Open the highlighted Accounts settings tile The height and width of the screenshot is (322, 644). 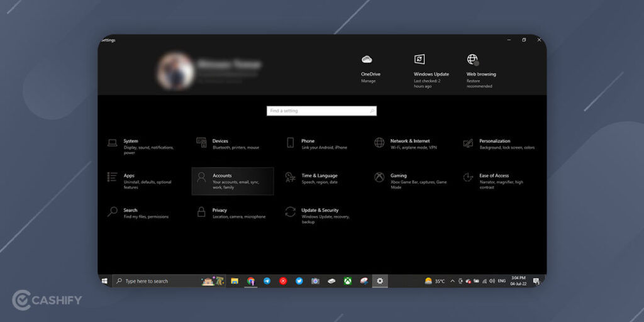click(x=233, y=181)
